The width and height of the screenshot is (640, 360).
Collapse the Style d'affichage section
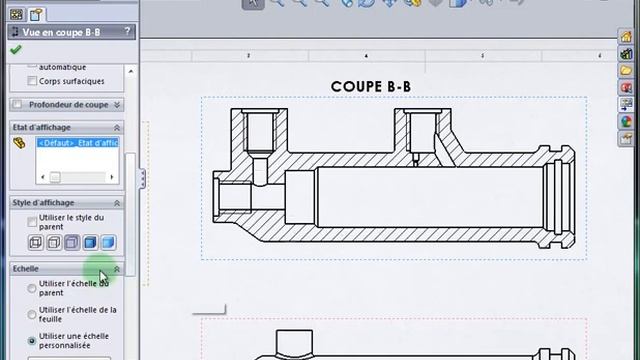(x=117, y=203)
